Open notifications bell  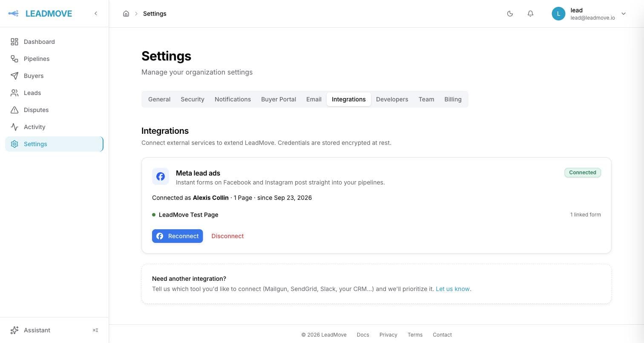point(530,14)
